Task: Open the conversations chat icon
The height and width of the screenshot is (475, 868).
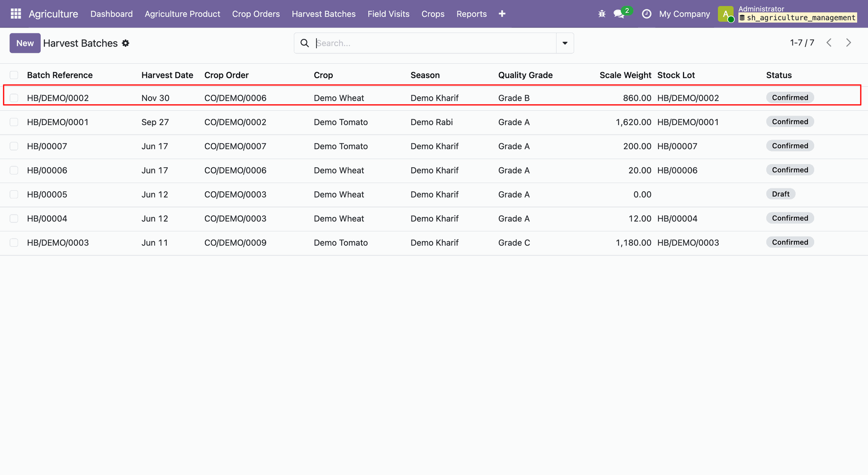Action: [x=619, y=14]
